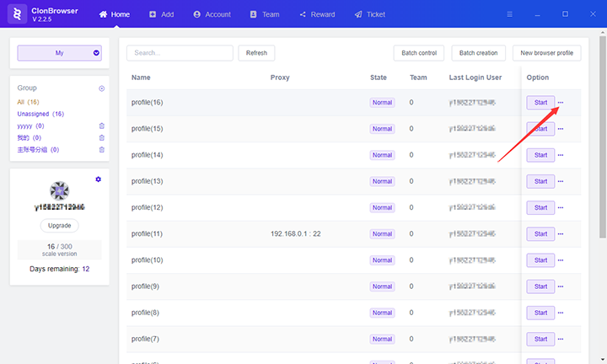Open account settings gear icon
This screenshot has height=364, width=607.
(x=99, y=179)
